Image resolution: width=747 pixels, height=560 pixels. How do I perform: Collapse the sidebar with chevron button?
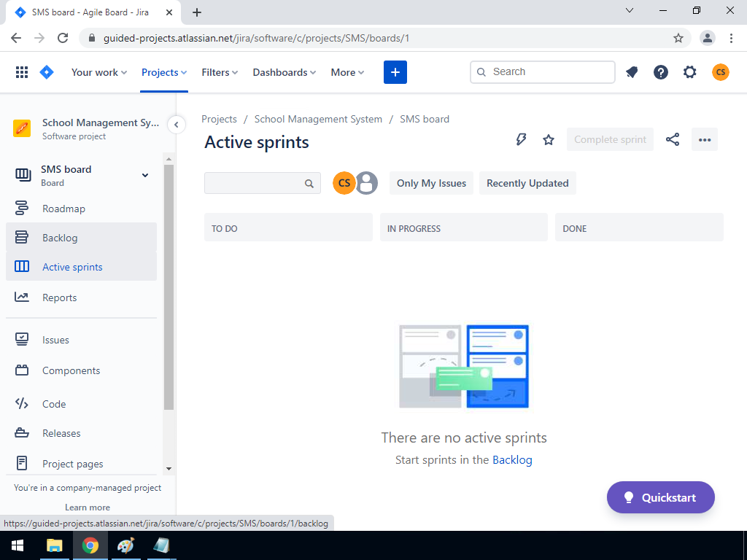[x=177, y=125]
